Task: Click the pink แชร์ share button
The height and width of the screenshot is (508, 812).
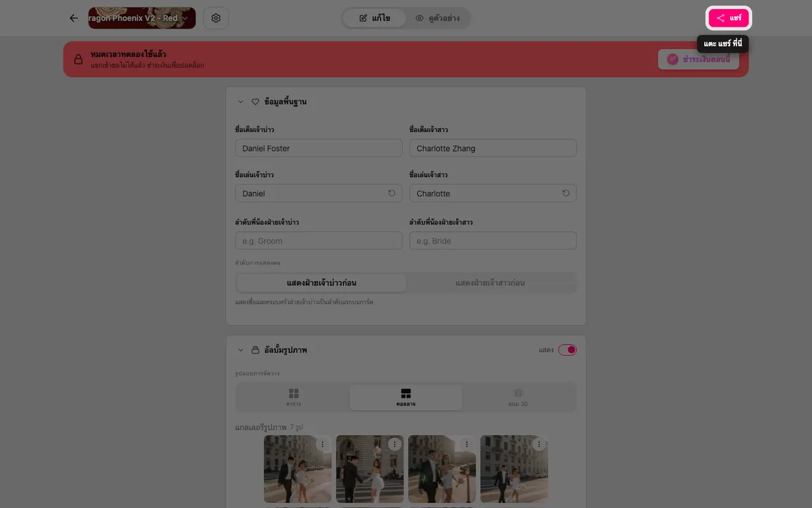Action: (730, 18)
